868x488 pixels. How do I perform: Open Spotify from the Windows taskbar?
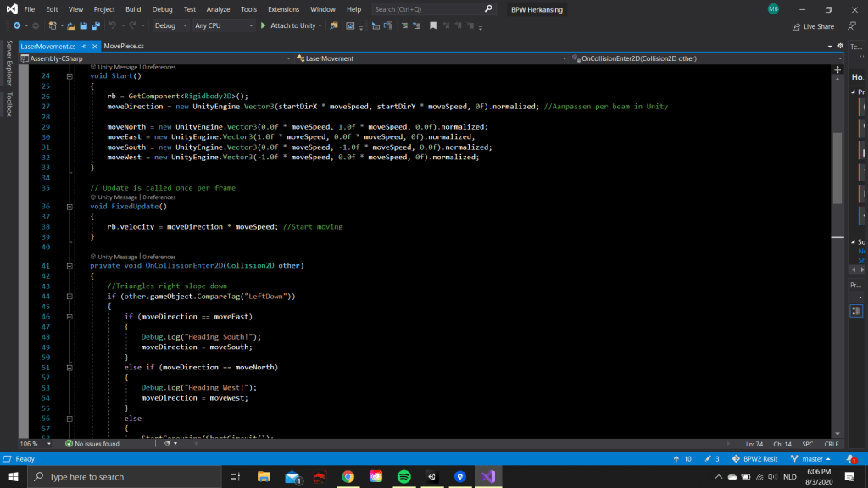(x=403, y=477)
